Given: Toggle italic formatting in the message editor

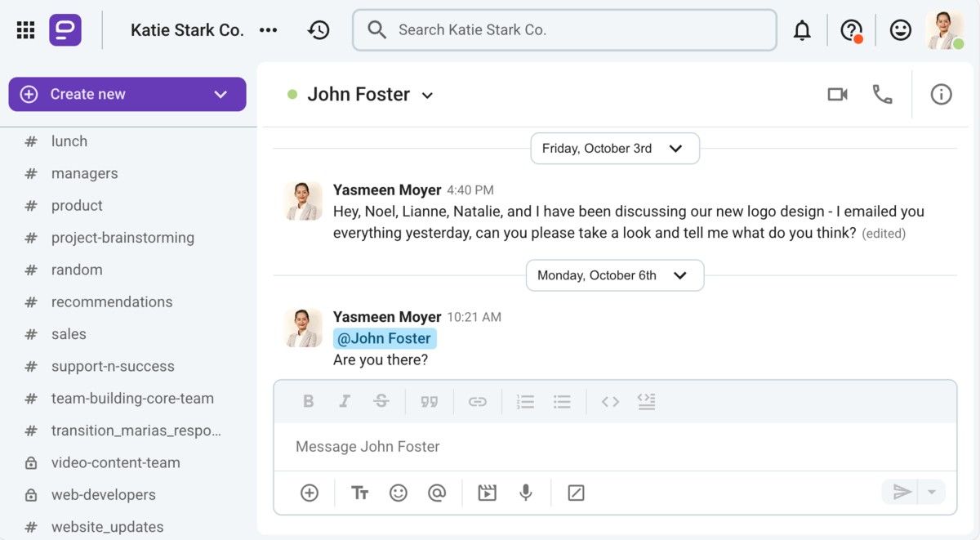Looking at the screenshot, I should point(345,401).
